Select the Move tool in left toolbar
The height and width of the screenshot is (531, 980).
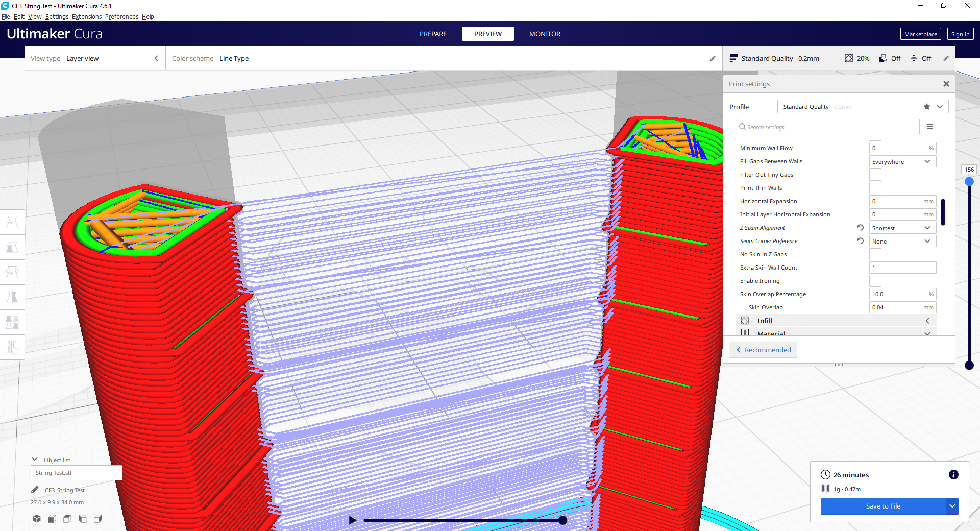coord(12,222)
